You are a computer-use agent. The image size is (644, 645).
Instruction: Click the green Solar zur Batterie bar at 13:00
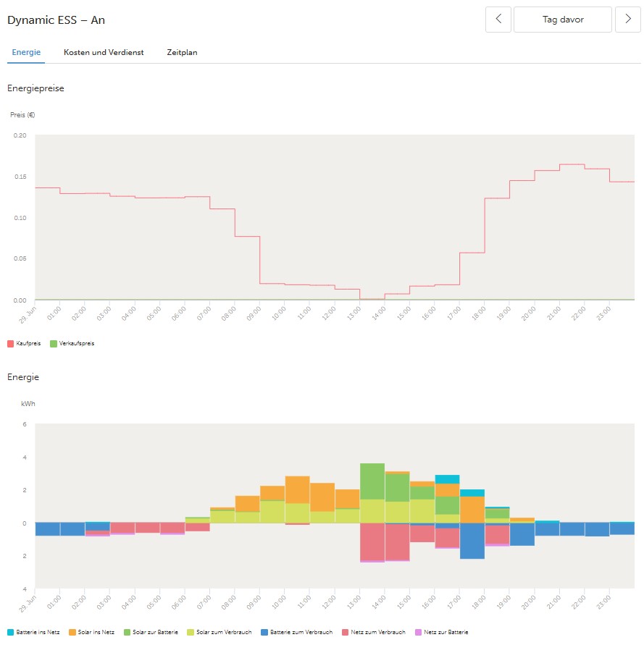[x=372, y=481]
